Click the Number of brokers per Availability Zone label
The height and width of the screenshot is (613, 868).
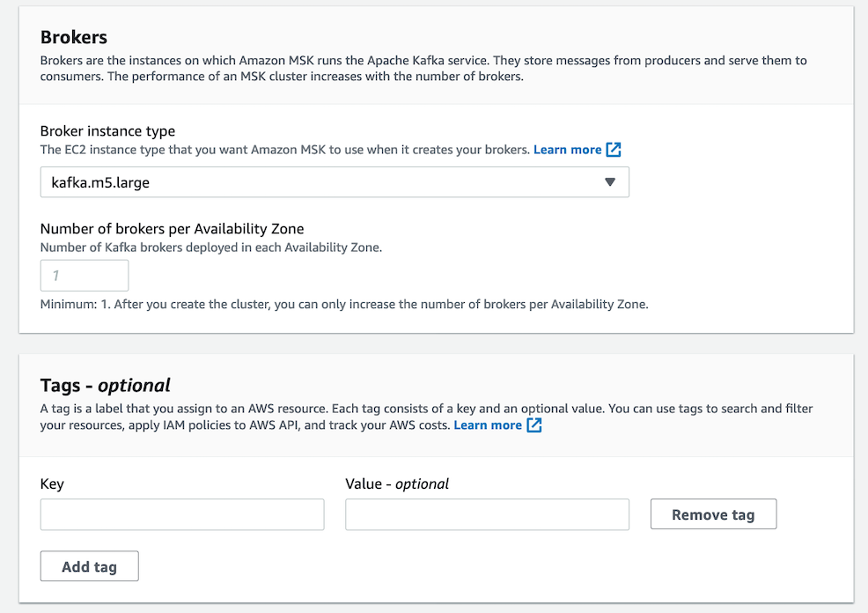tap(173, 229)
